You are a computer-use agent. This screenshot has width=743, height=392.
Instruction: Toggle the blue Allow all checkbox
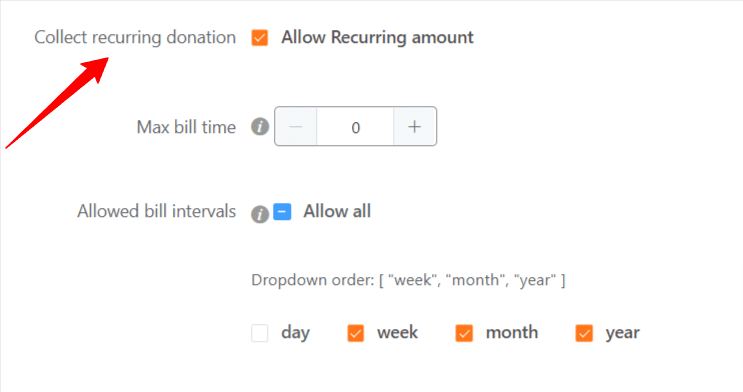[x=282, y=212]
